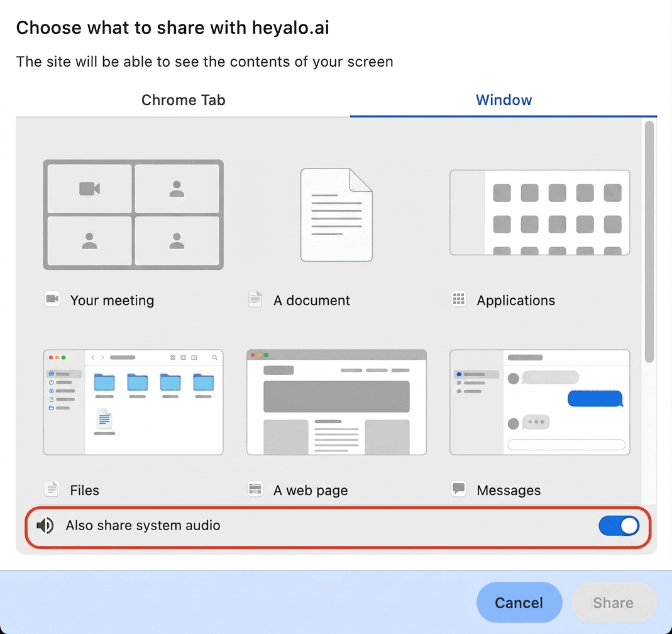Choose the Files window thumbnail
The image size is (672, 634).
[133, 402]
